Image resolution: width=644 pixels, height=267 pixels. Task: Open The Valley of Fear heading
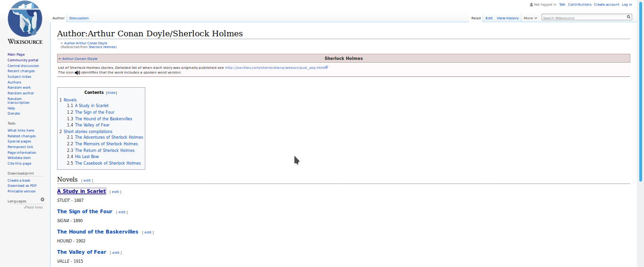[82, 252]
